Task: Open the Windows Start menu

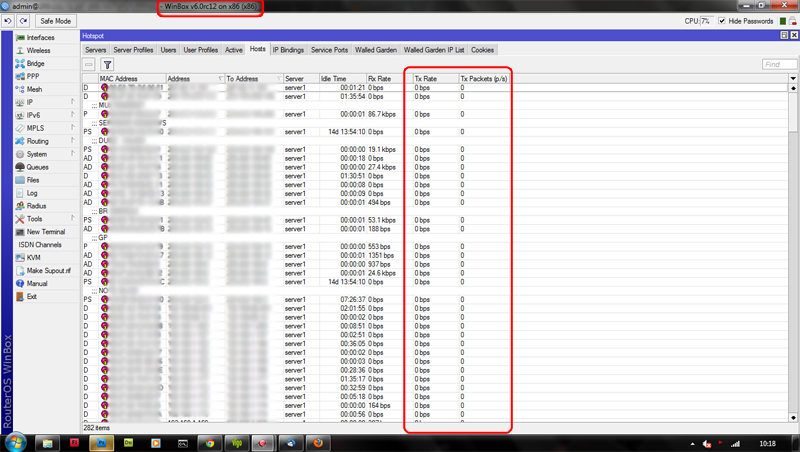Action: [x=15, y=442]
